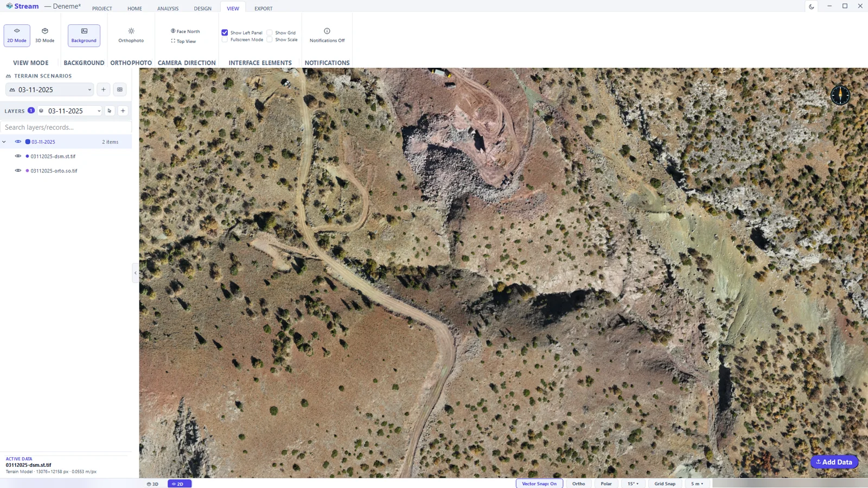Open the ANALYSIS tab

point(168,9)
